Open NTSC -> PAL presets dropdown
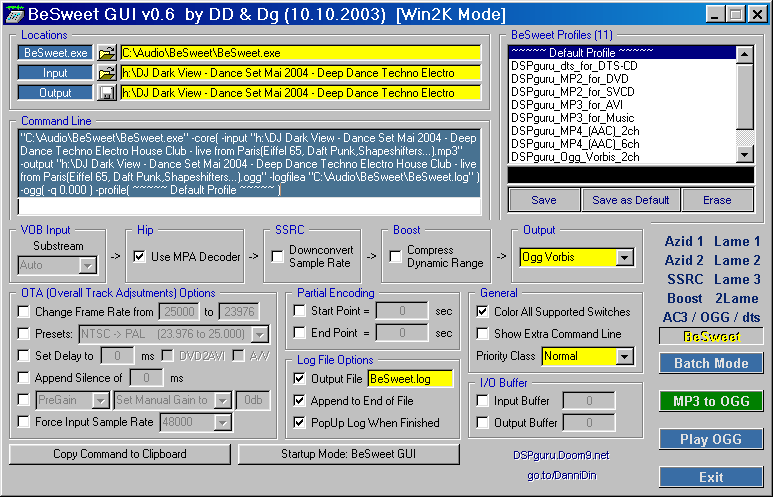773x497 pixels. 259,334
